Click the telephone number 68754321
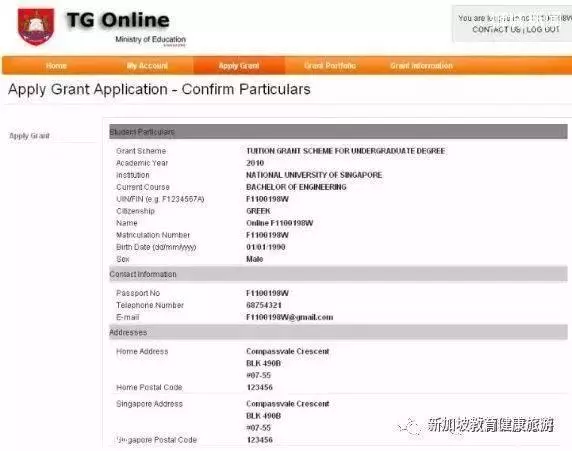This screenshot has height=451, width=572. 264,305
